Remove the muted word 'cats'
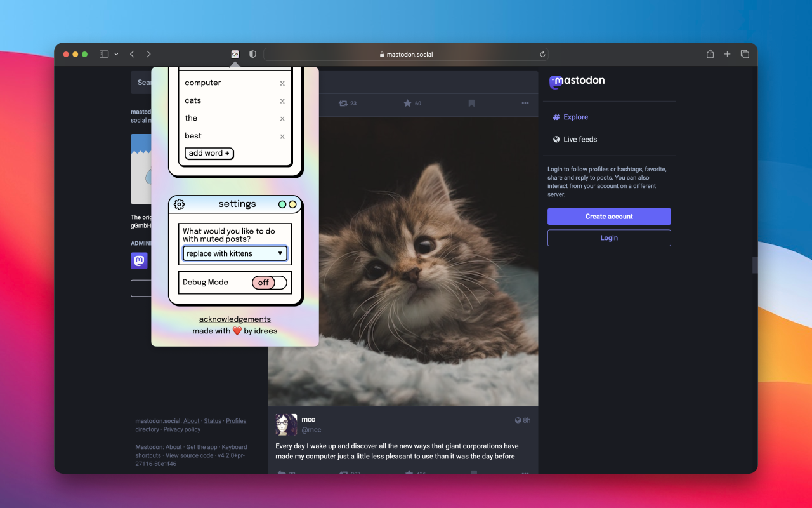 click(x=282, y=101)
